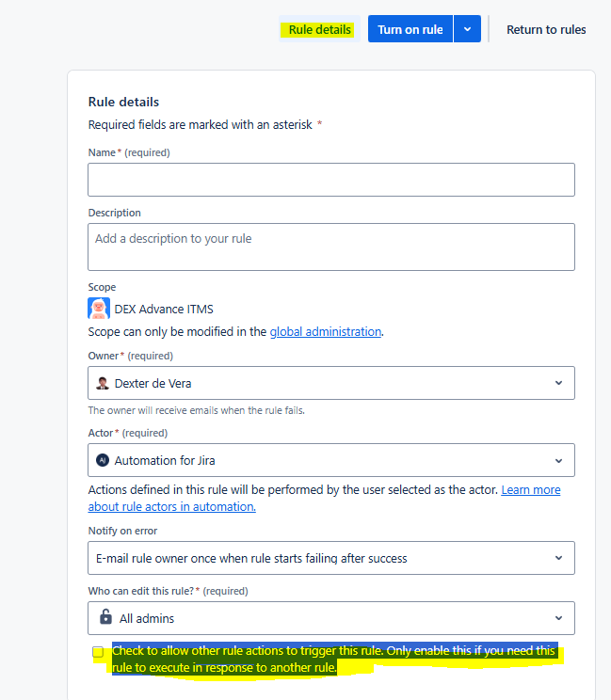This screenshot has height=700, width=611.
Task: Open the global administration link
Action: [x=326, y=331]
